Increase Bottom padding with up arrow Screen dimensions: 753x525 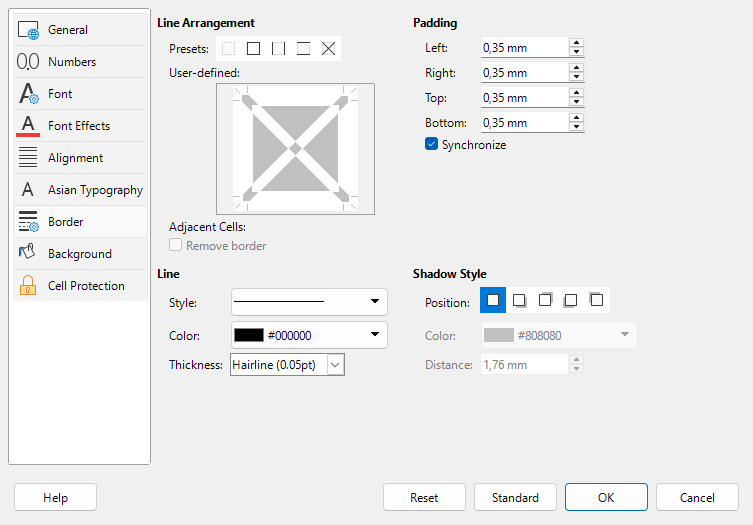click(576, 118)
